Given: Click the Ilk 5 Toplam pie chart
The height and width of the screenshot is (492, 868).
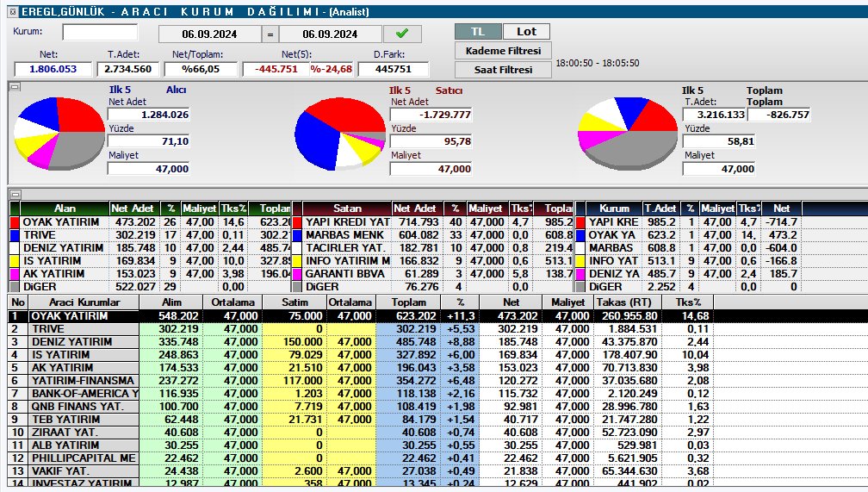Looking at the screenshot, I should pyautogui.click(x=628, y=134).
